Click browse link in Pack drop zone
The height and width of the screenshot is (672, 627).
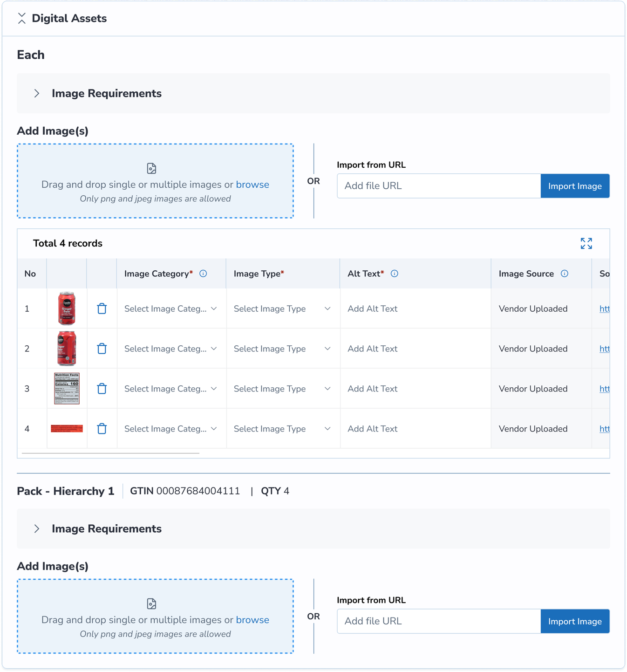(x=252, y=620)
